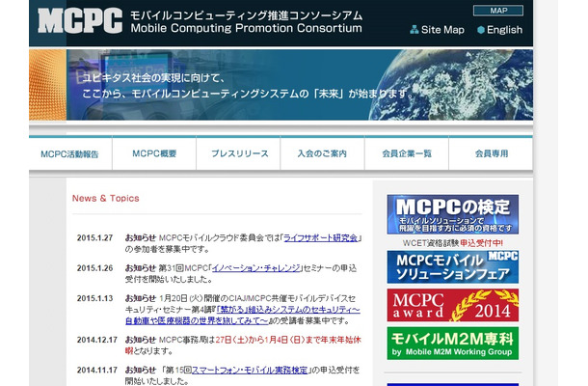
Task: Open the イノベーション・チャレンジ seminar link
Action: [x=256, y=268]
